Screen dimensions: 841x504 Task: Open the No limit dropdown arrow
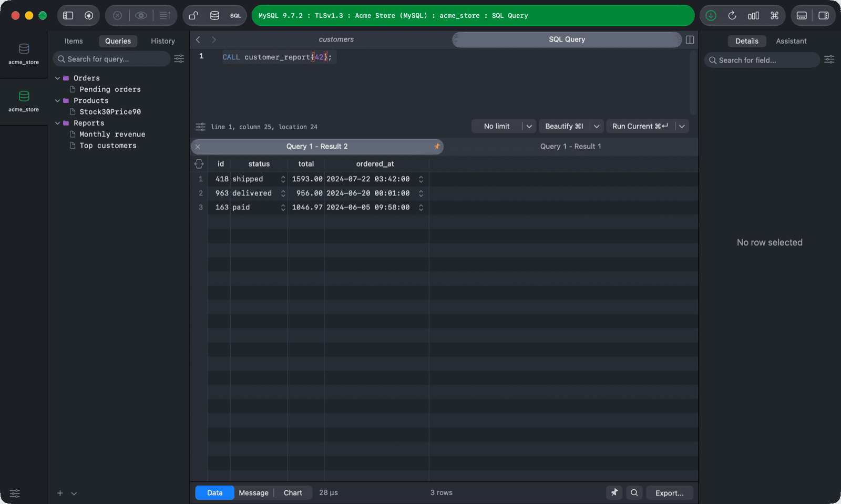pyautogui.click(x=529, y=126)
